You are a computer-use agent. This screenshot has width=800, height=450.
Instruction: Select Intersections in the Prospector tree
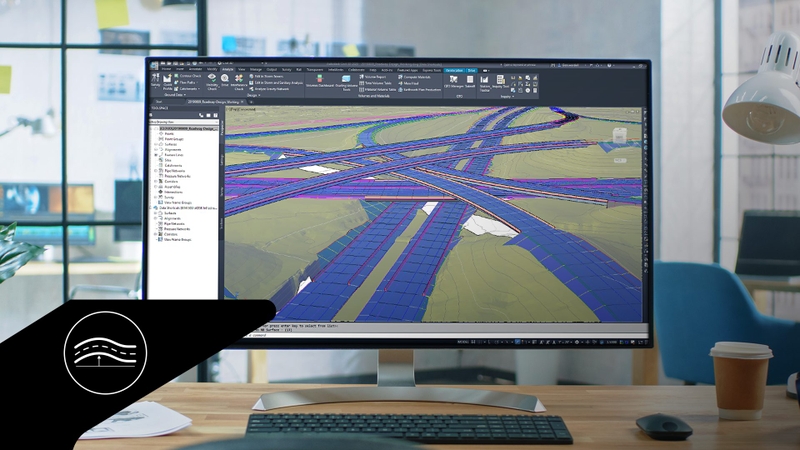point(173,192)
